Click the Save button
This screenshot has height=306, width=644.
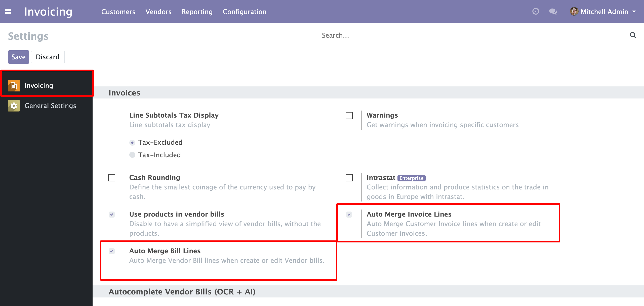click(x=18, y=57)
